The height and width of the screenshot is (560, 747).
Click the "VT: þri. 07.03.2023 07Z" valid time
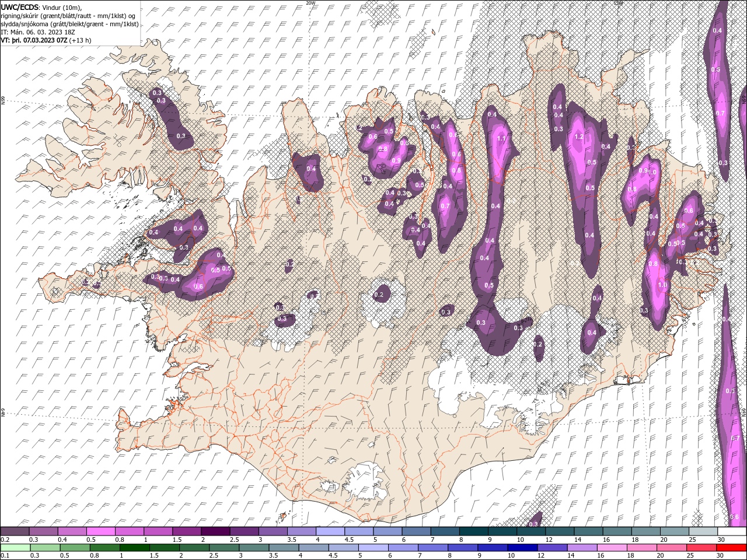click(x=34, y=41)
